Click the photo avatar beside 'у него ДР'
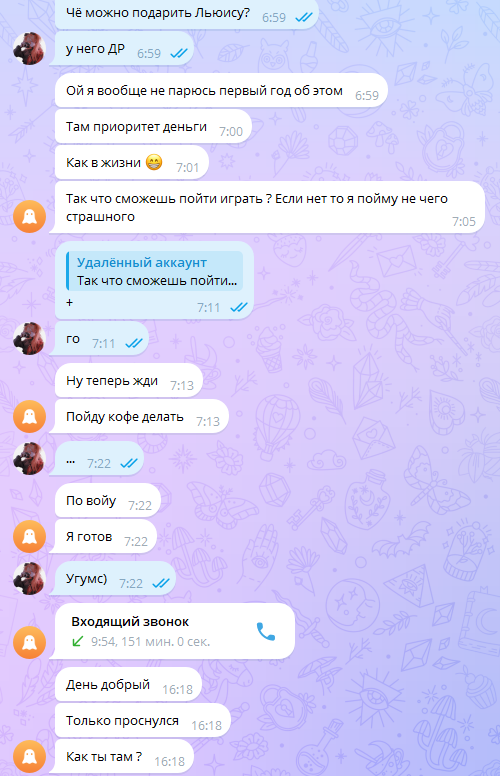The image size is (500, 776). click(x=29, y=48)
